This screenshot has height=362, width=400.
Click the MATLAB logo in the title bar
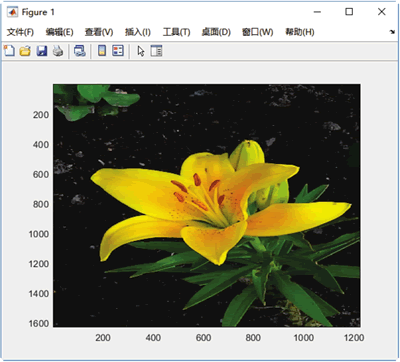tap(12, 12)
